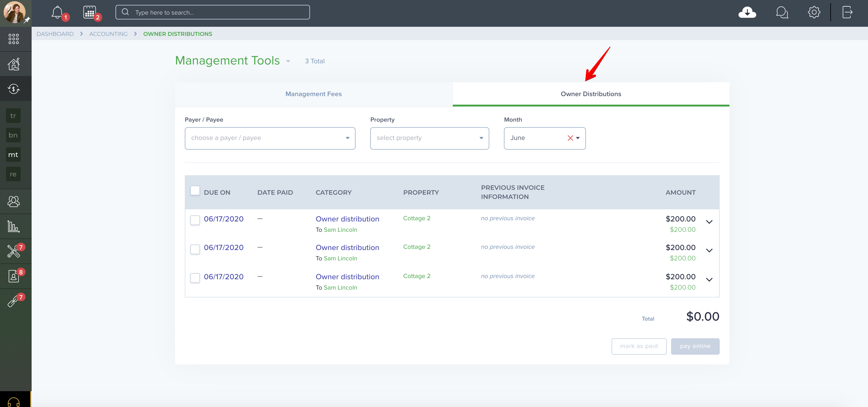
Task: Open the calendar icon in top bar
Action: click(x=90, y=12)
